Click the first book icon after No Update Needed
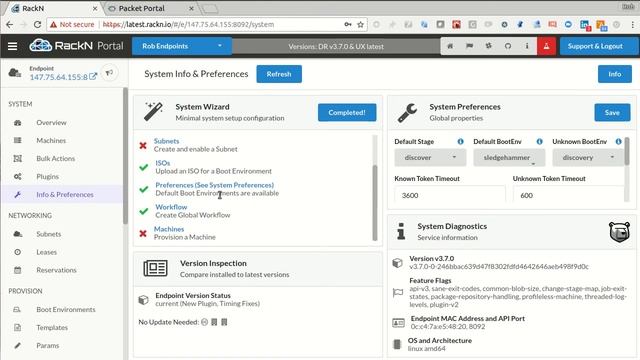640x360 pixels. pyautogui.click(x=214, y=322)
